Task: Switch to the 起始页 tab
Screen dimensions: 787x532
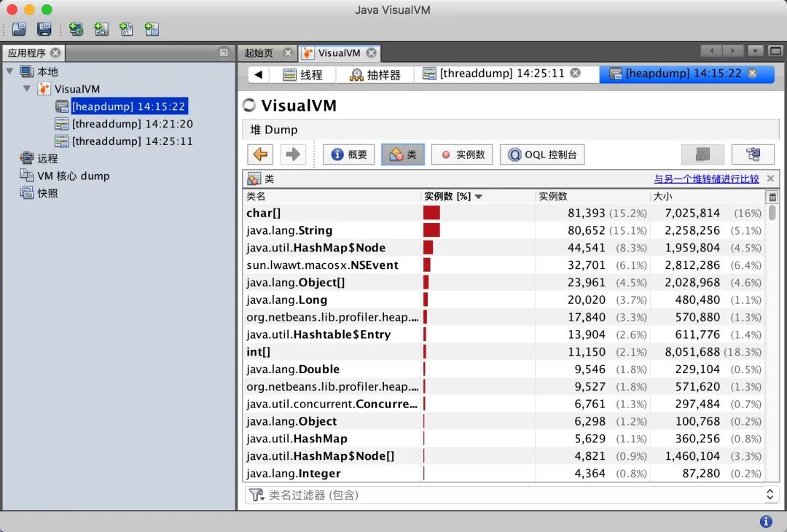Action: click(x=259, y=52)
